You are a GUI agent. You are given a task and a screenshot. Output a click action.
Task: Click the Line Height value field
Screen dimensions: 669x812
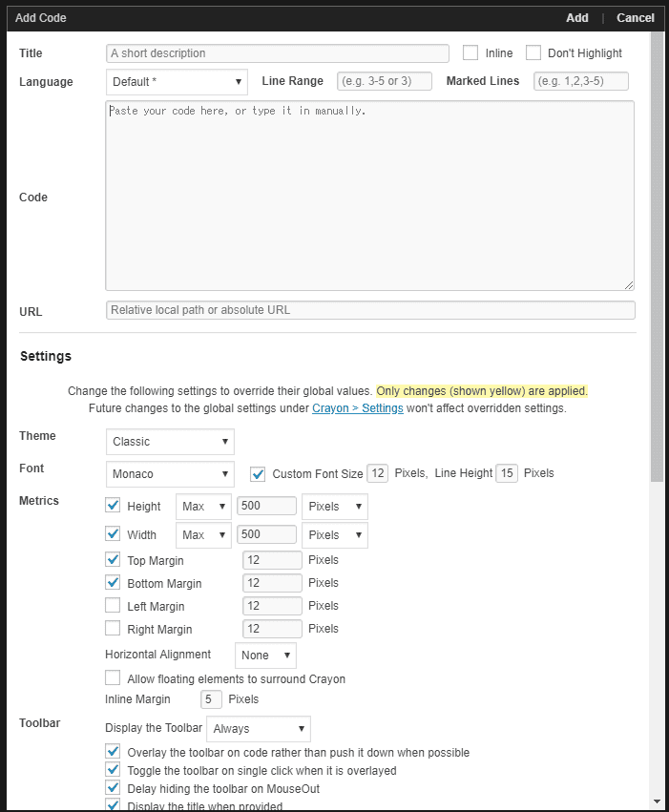pos(507,473)
